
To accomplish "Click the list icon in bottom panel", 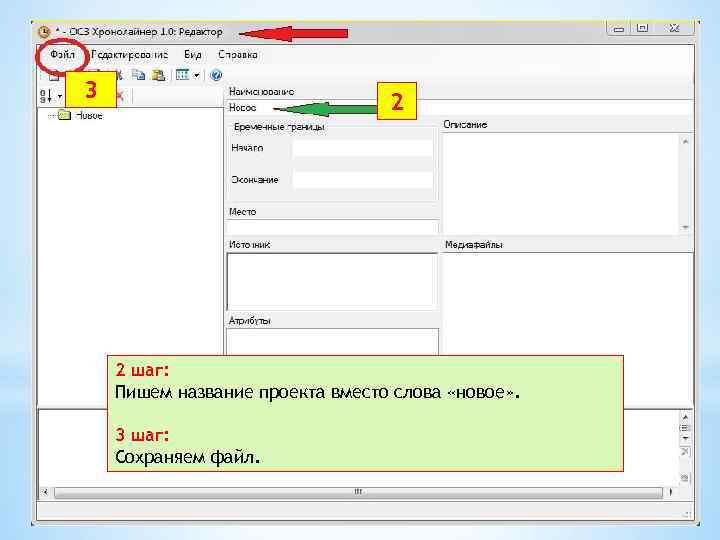I will point(685,428).
